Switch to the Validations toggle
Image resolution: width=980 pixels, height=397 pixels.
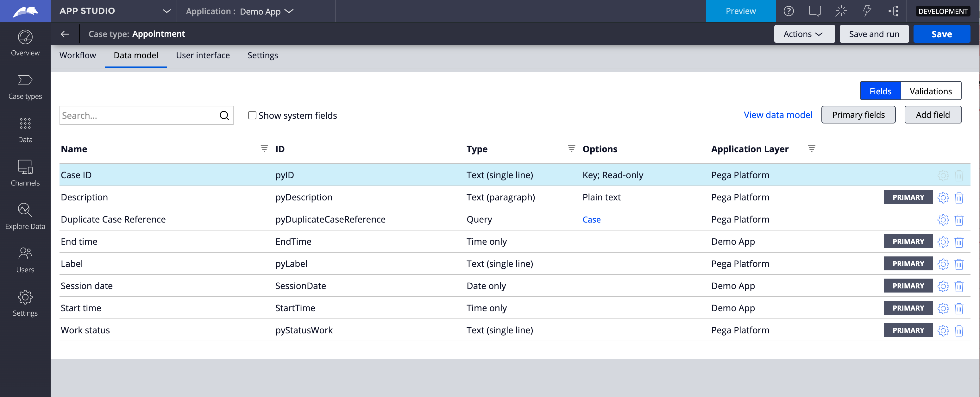click(x=930, y=91)
